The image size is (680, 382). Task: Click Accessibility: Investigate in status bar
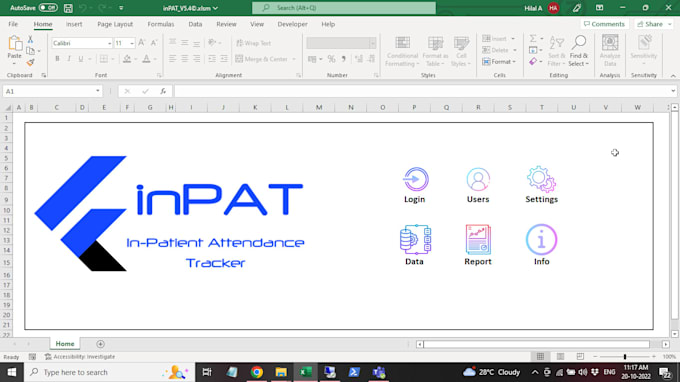80,357
